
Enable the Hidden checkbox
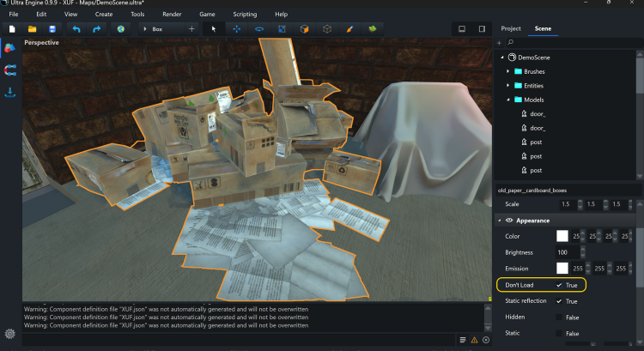pyautogui.click(x=560, y=318)
